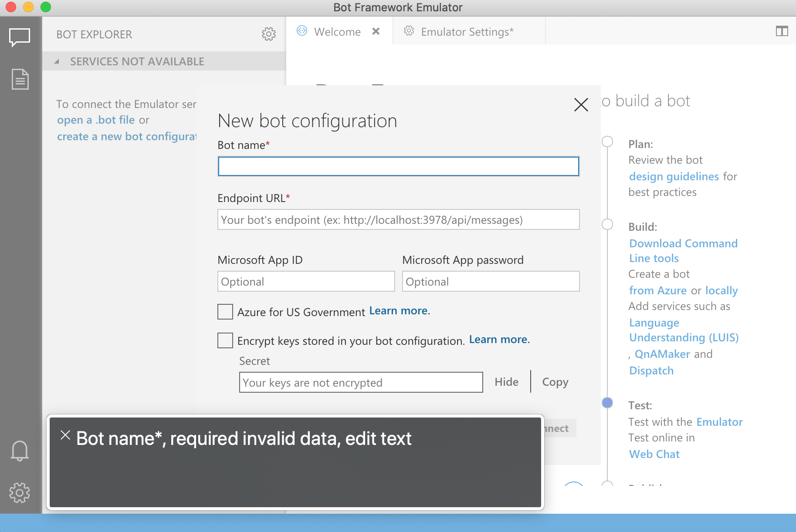Open Download Command Line tools link

pyautogui.click(x=684, y=251)
